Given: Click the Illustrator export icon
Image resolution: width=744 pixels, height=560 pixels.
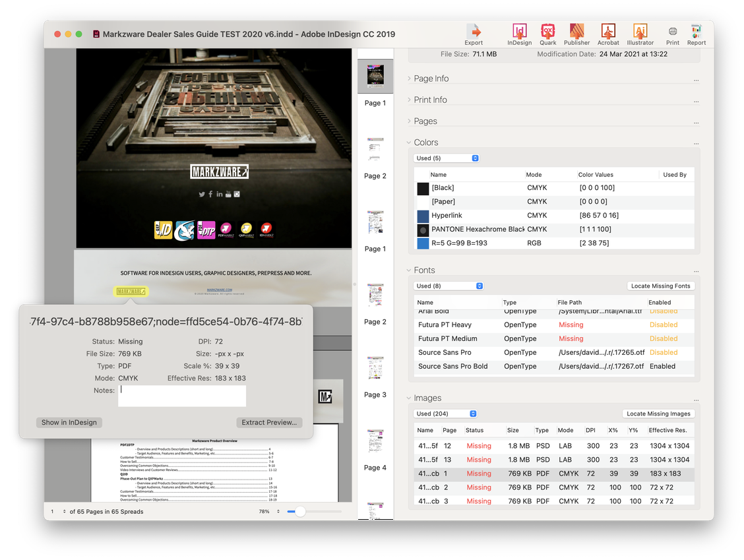Looking at the screenshot, I should tap(640, 32).
